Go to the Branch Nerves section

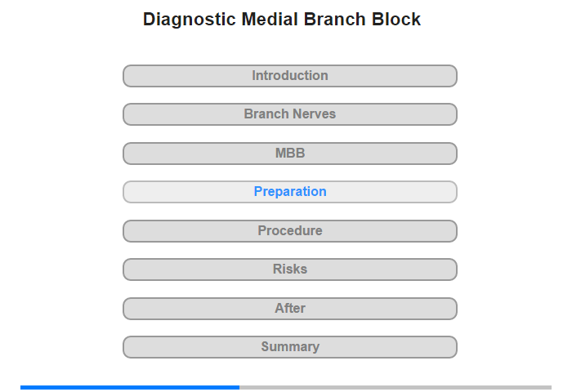[x=290, y=114]
